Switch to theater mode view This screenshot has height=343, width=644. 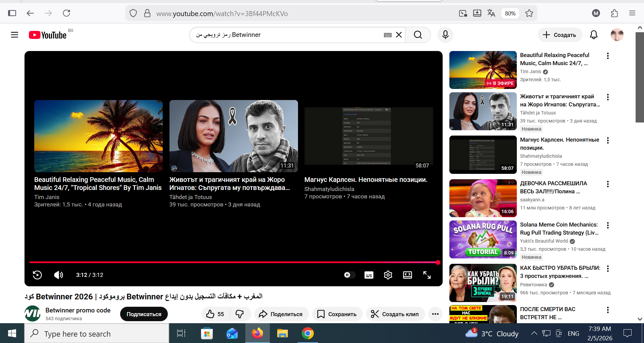coord(407,275)
